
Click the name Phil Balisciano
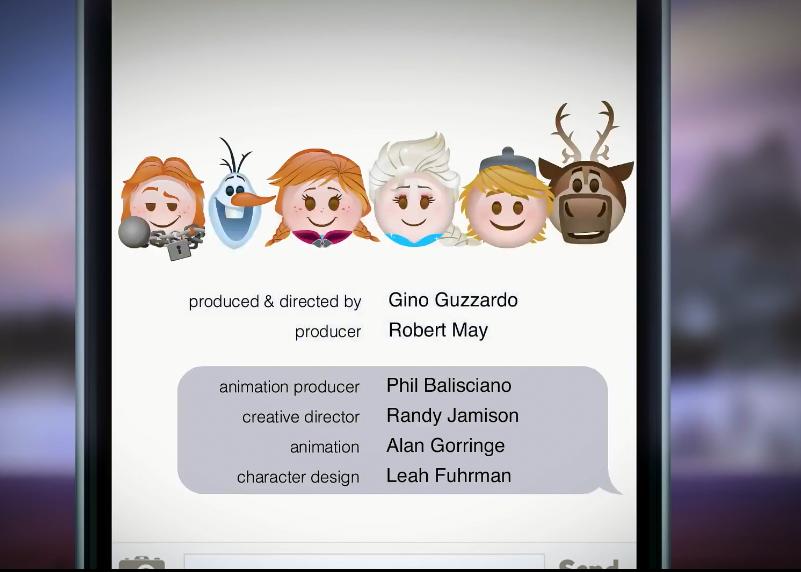(449, 386)
